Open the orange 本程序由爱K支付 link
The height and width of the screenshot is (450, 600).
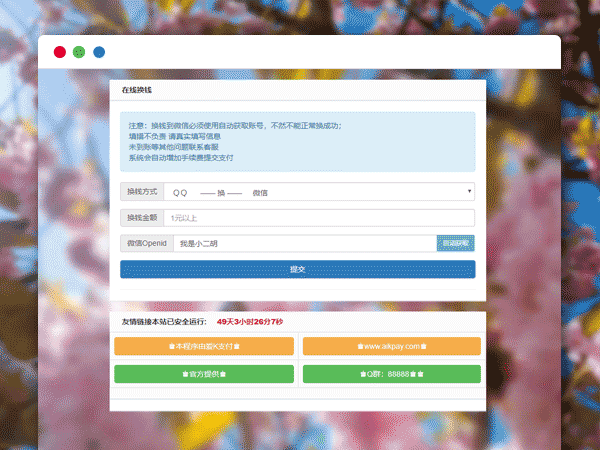click(x=204, y=346)
